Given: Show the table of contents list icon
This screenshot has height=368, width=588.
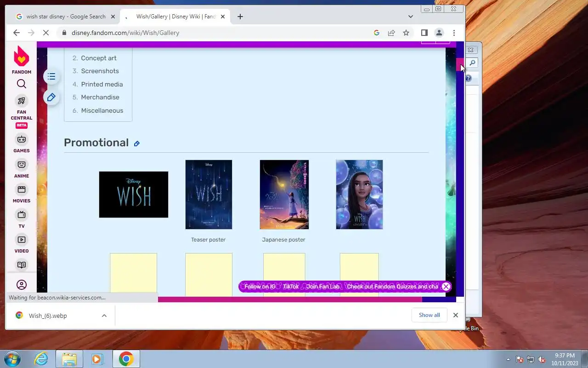Looking at the screenshot, I should point(51,76).
